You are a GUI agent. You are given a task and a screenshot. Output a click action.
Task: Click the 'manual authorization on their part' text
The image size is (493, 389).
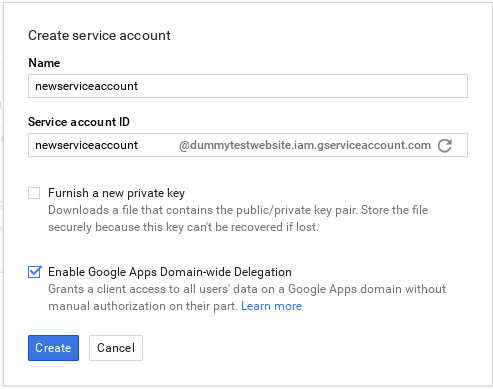(143, 306)
